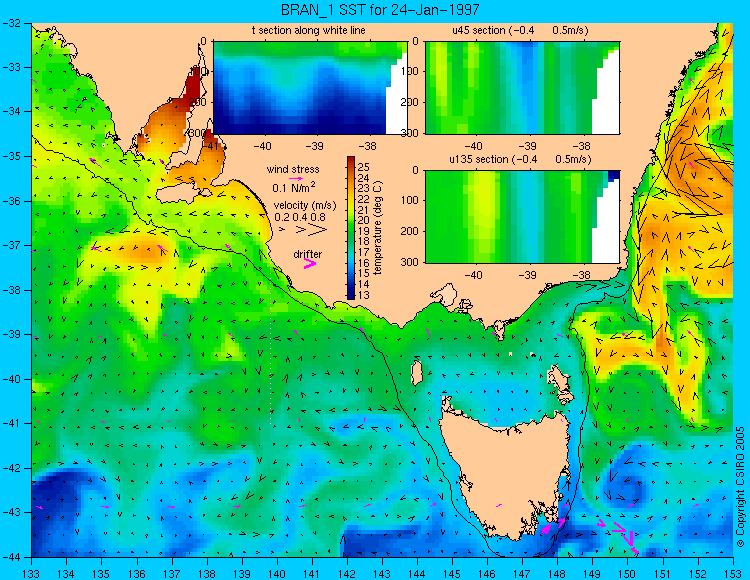Click the largest velocity legend arrowhead
Screen dimensions: 750x580
[317, 230]
